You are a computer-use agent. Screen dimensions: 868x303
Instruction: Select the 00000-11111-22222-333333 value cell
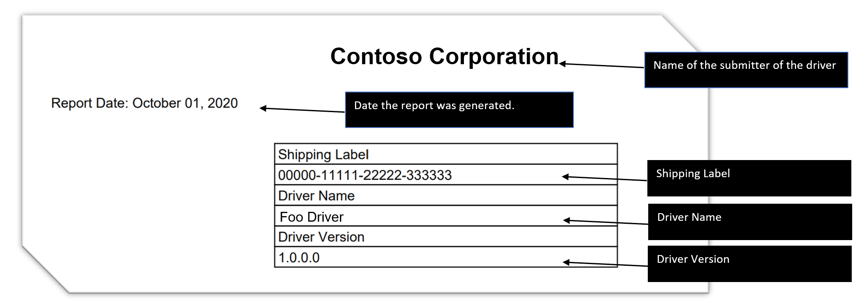446,175
